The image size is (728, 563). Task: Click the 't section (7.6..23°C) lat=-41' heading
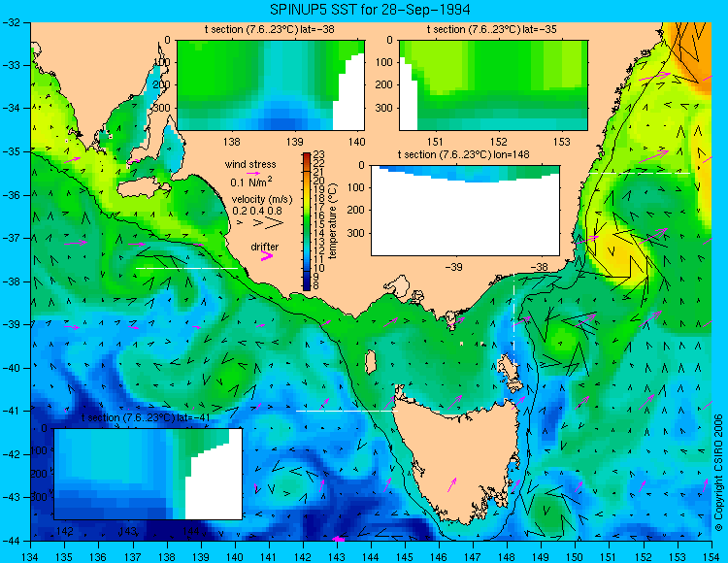pyautogui.click(x=146, y=417)
